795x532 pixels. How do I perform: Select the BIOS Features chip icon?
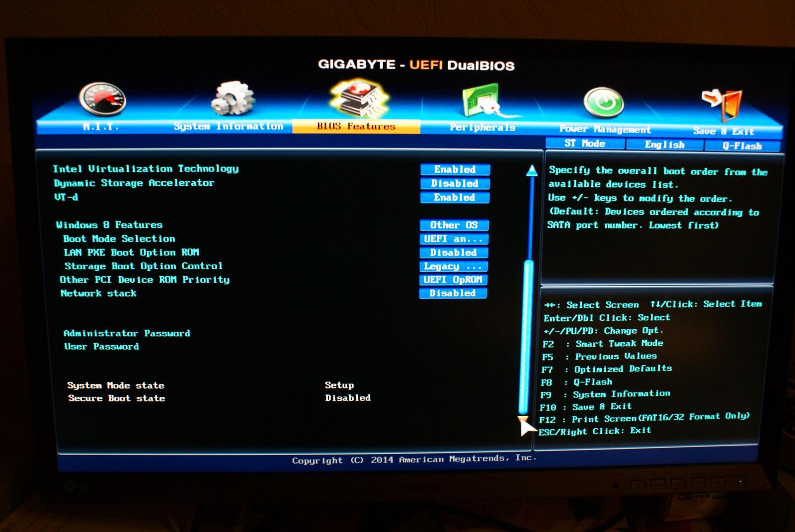pyautogui.click(x=359, y=98)
